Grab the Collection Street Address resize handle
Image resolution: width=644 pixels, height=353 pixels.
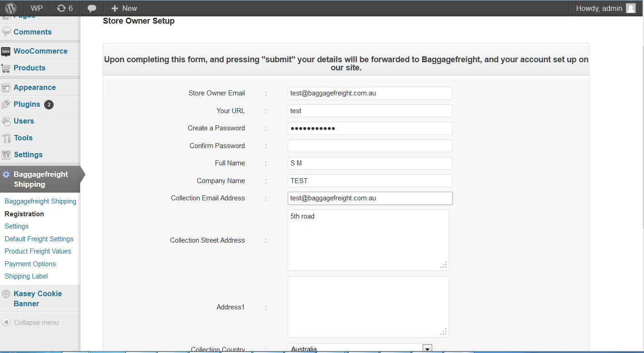[444, 265]
